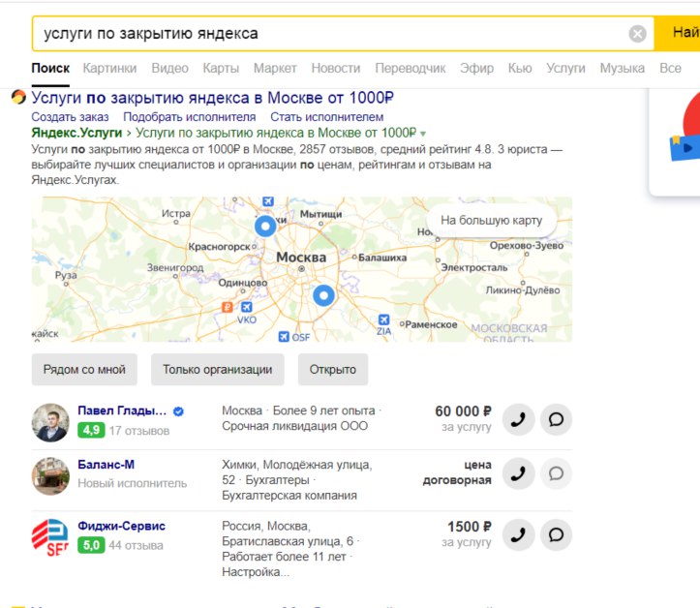Open the Видео tab

point(169,68)
